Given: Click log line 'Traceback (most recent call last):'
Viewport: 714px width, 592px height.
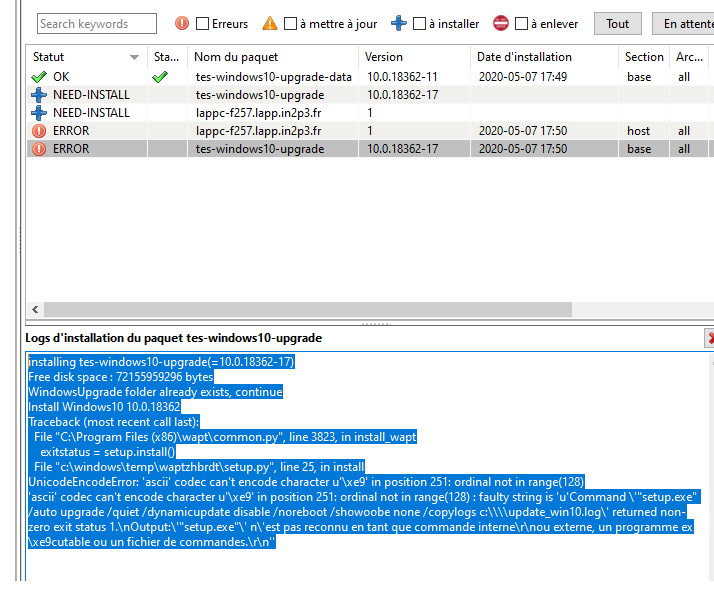Looking at the screenshot, I should coord(114,422).
